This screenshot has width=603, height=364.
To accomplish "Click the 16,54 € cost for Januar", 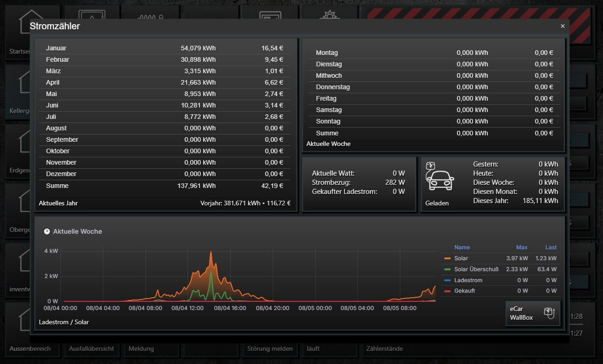I will pos(272,48).
